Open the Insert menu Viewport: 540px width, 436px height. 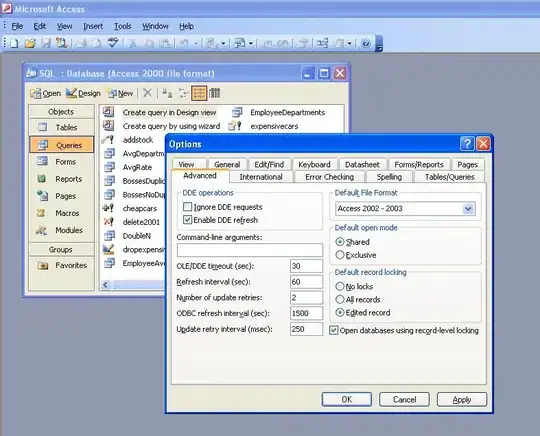point(93,26)
